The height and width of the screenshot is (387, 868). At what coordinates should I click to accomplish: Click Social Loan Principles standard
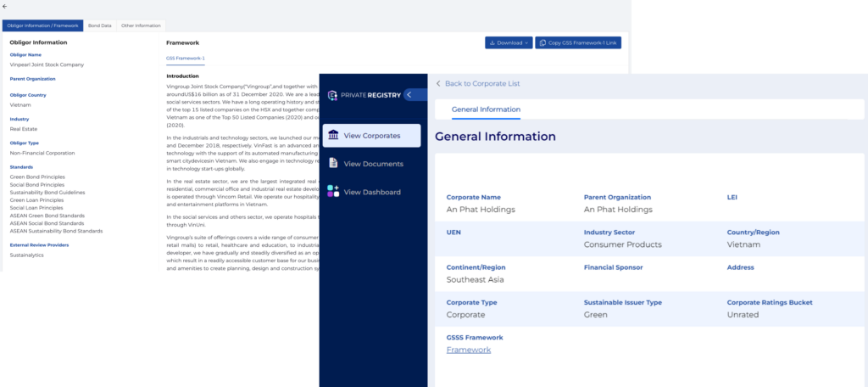(36, 208)
